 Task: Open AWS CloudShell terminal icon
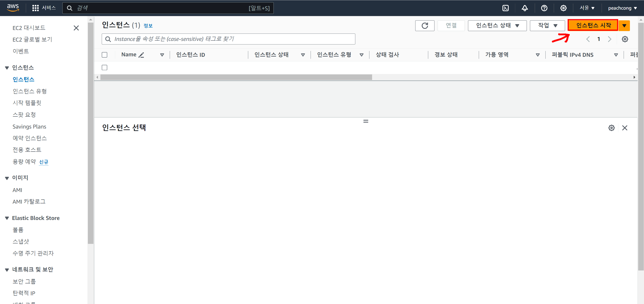coord(505,8)
